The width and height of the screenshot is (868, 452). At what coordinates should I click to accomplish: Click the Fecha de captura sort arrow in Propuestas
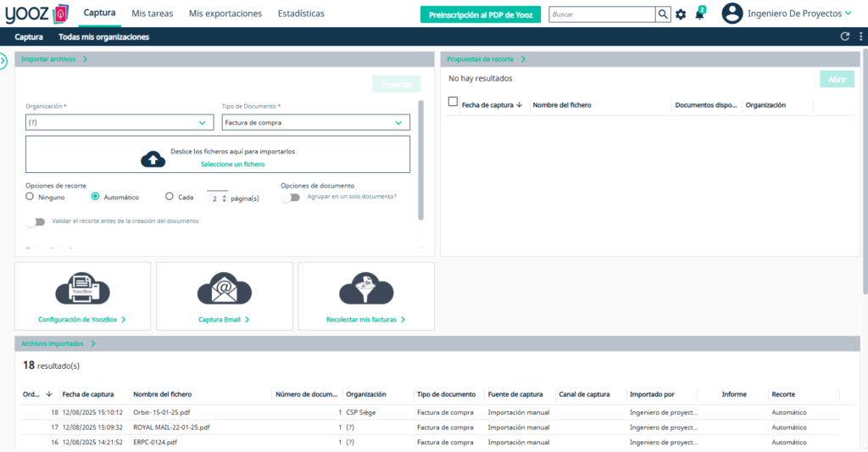click(520, 104)
